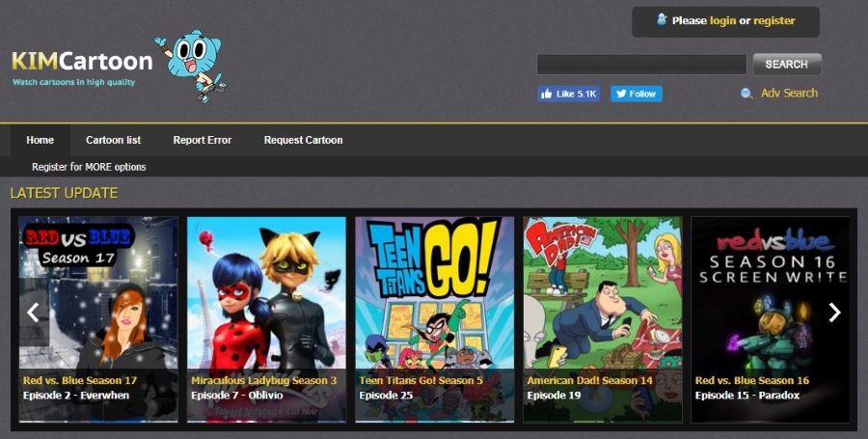Open the Red vs. Blue Season 17 thumbnail

coord(98,319)
